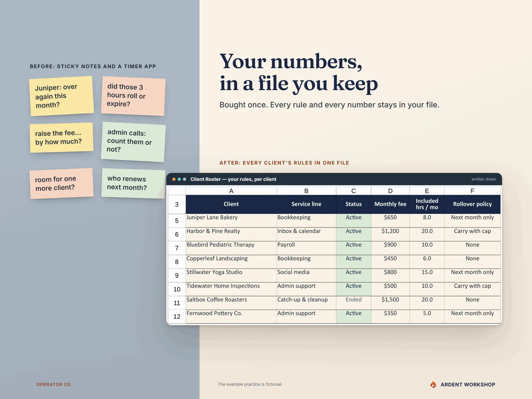
Task: Click the 'Rollover policy' header cell
Action: [472, 204]
